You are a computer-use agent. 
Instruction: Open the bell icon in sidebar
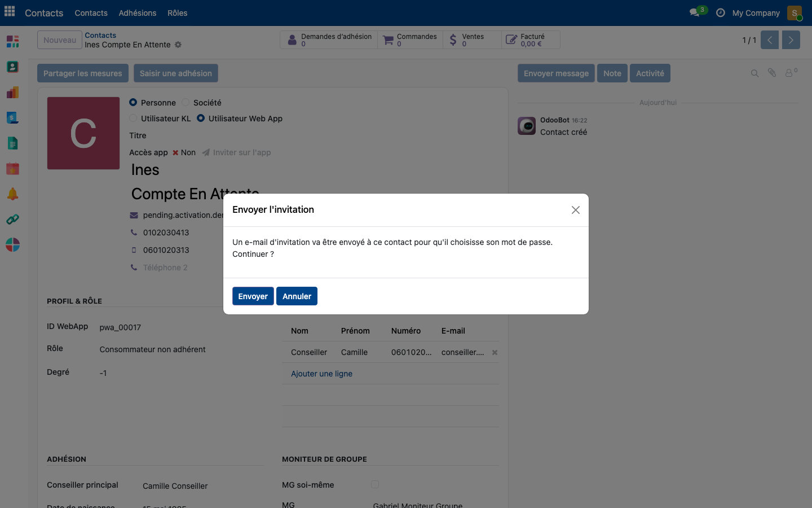tap(12, 194)
